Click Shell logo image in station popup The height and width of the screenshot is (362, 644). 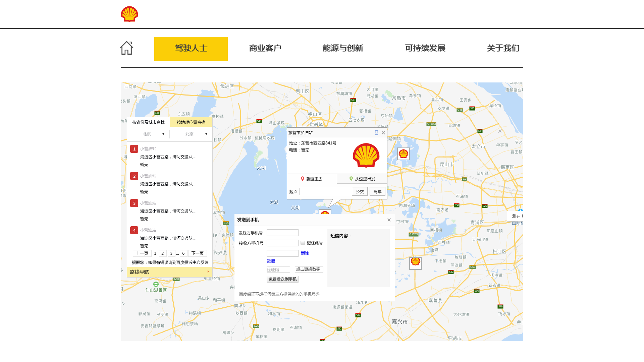tap(366, 156)
